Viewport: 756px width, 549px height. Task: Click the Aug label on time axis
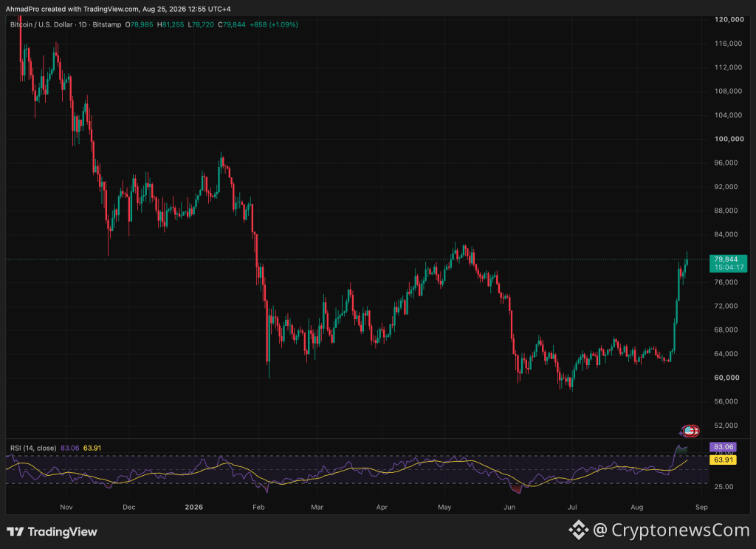[637, 507]
